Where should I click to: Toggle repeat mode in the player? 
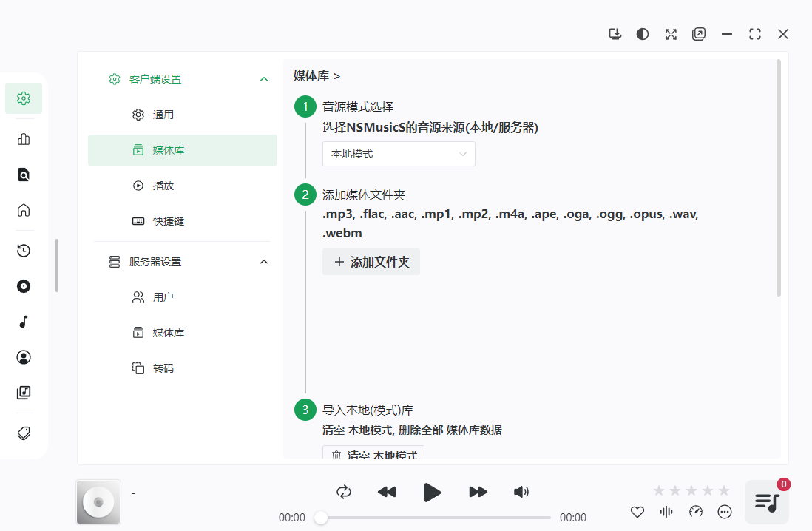pos(343,492)
